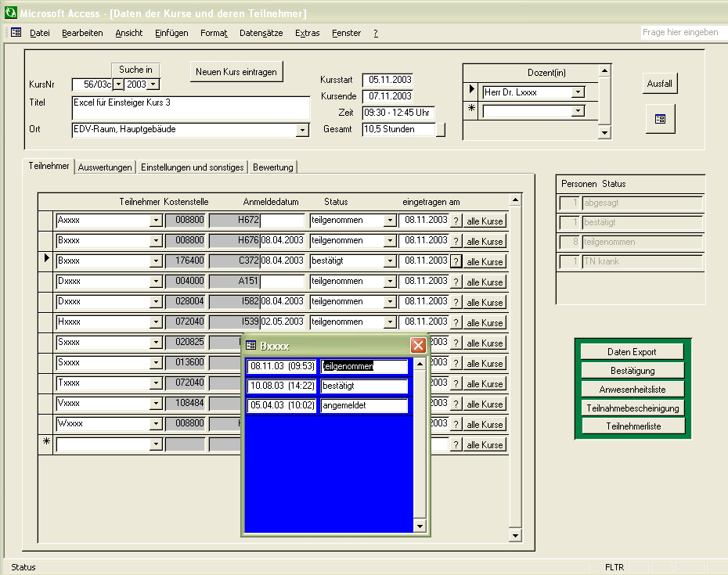The image size is (728, 575).
Task: Click the new-record asterisk in the Dozent list
Action: (x=471, y=108)
